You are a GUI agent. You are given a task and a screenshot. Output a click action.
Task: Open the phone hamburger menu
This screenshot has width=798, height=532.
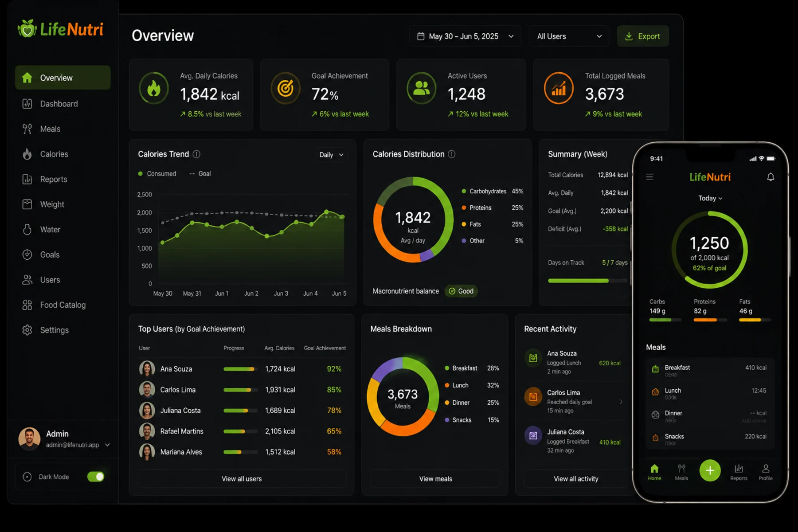[649, 177]
